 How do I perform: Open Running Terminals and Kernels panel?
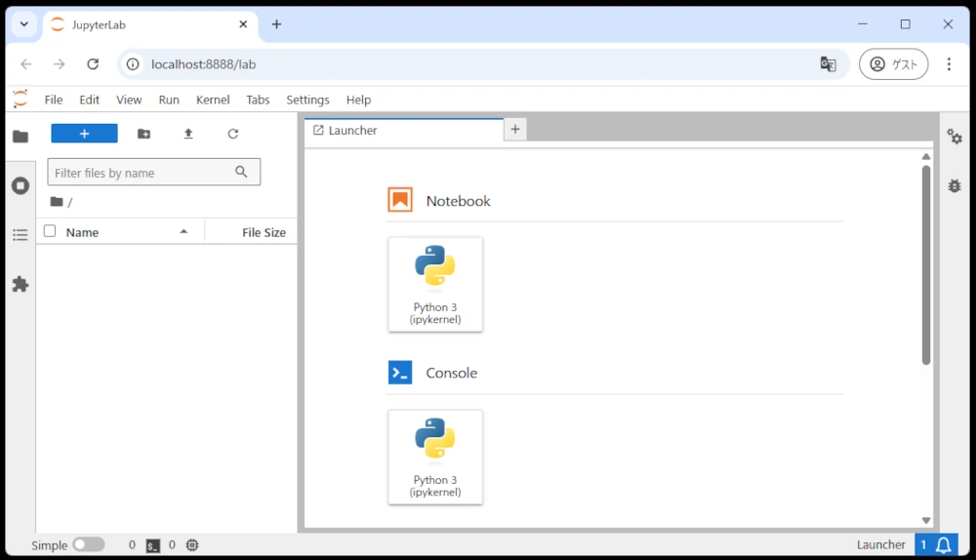20,185
